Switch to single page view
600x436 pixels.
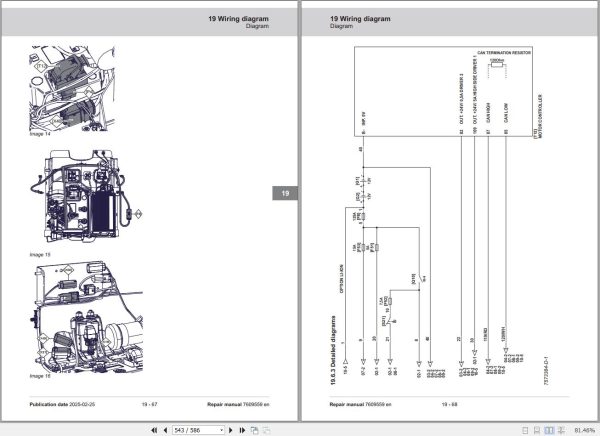tap(525, 430)
